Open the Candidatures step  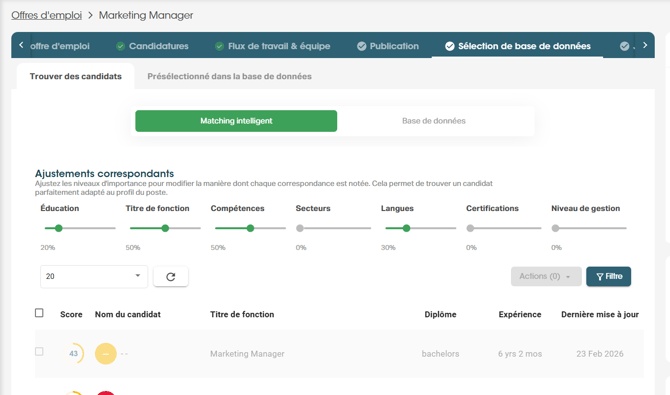point(152,46)
